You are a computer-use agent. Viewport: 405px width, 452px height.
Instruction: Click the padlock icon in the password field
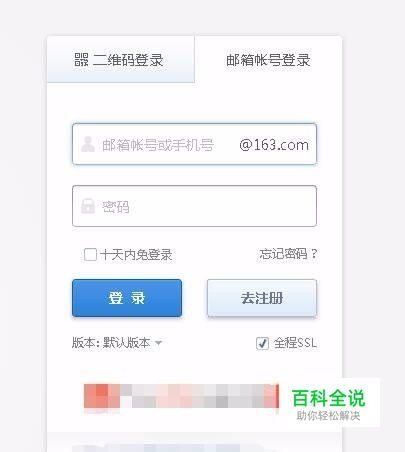point(88,206)
